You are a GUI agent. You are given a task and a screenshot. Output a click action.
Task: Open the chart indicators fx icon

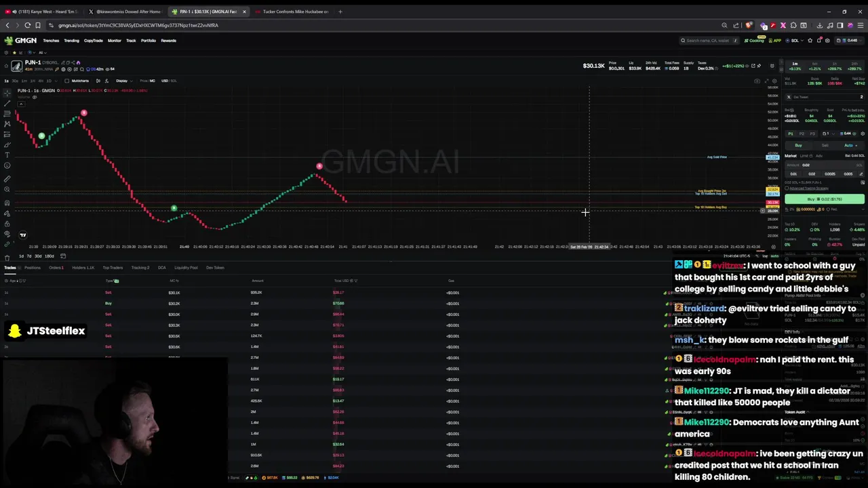[x=106, y=81]
